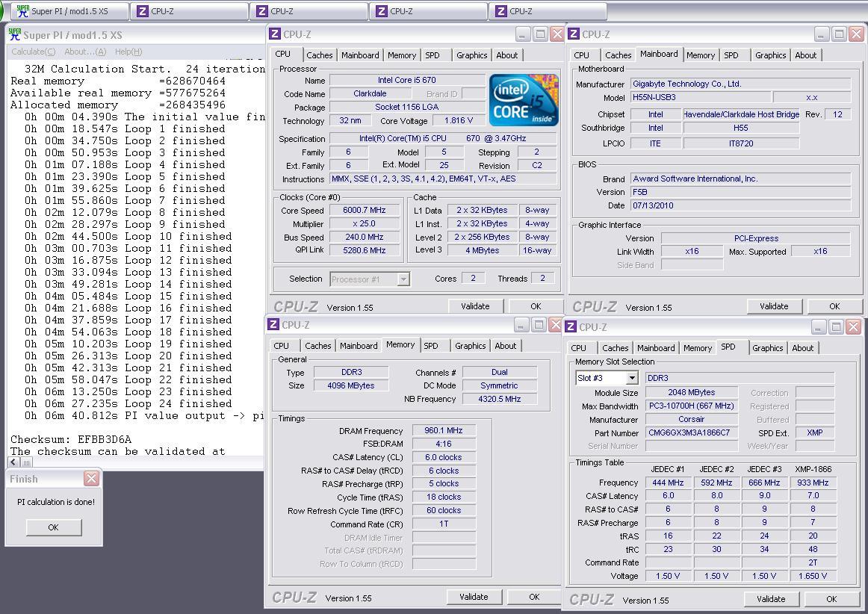Viewport: 868px width, 614px height.
Task: Close the Finish dialog with X
Action: pos(91,479)
